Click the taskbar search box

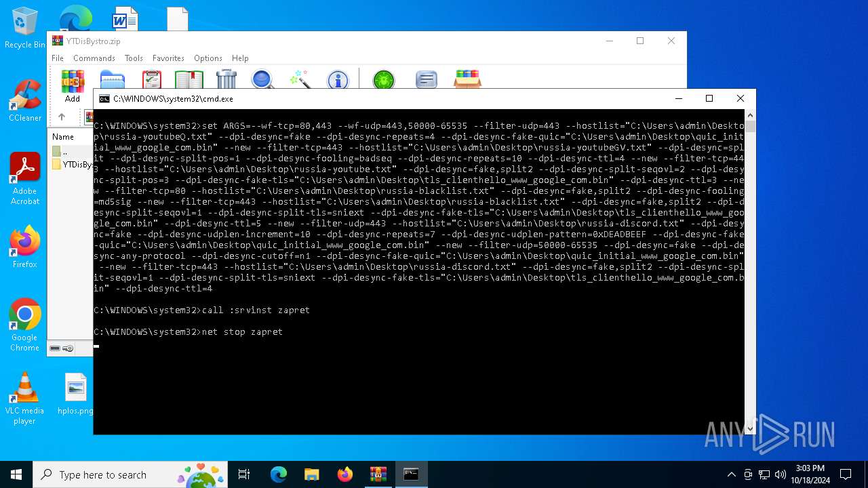[131, 474]
